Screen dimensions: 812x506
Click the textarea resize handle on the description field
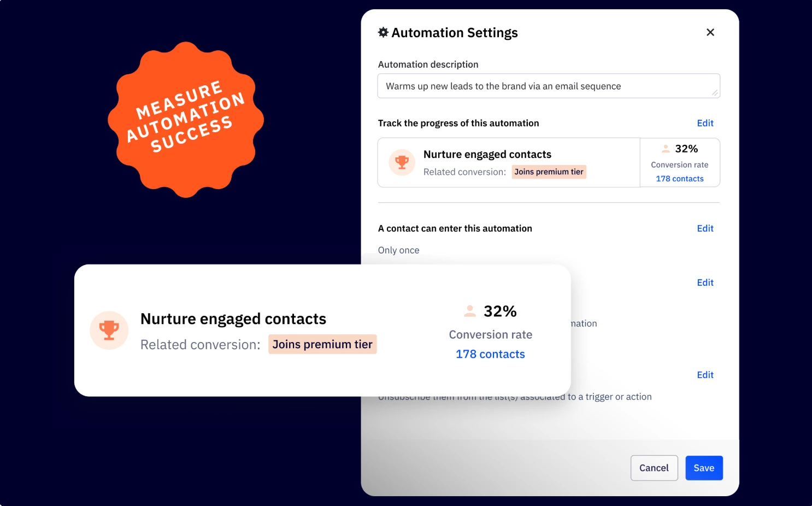(x=716, y=92)
